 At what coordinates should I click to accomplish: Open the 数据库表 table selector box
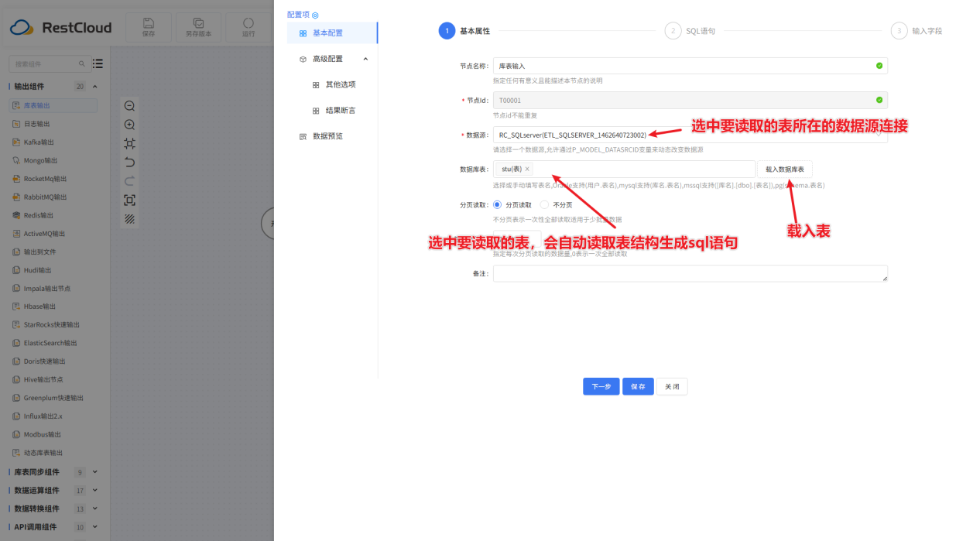point(624,169)
